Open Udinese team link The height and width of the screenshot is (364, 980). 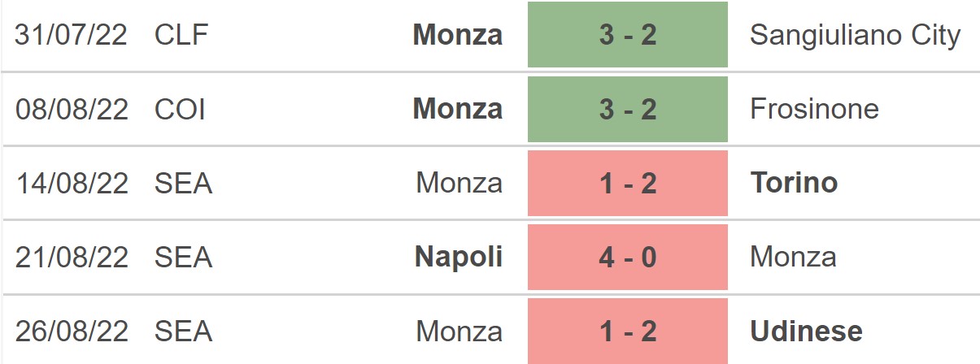pos(806,331)
